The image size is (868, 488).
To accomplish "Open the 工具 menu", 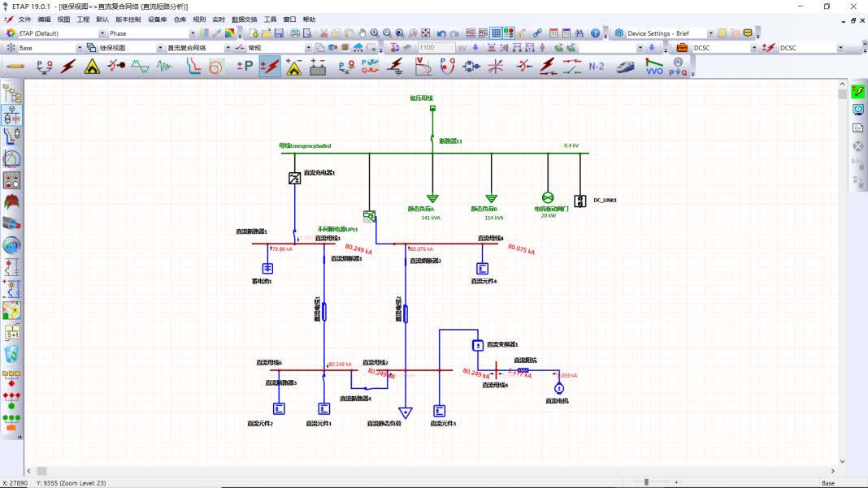I will [270, 19].
